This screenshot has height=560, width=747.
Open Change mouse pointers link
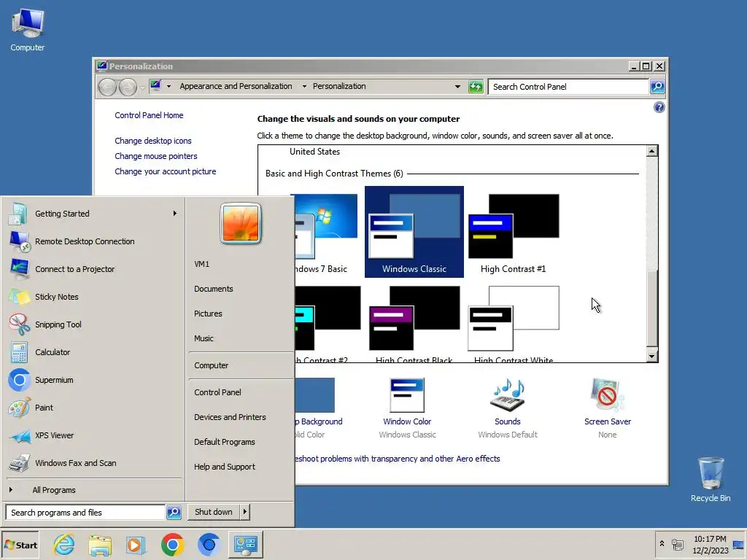(156, 156)
